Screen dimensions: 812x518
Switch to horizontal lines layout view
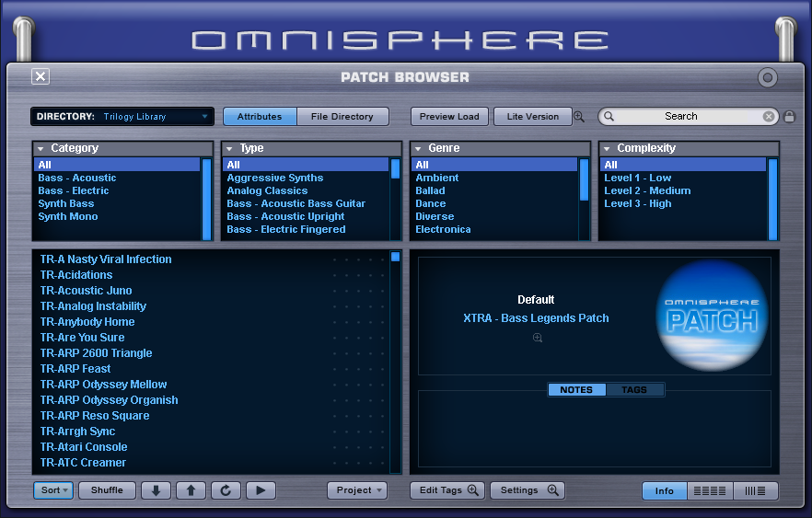pos(710,490)
